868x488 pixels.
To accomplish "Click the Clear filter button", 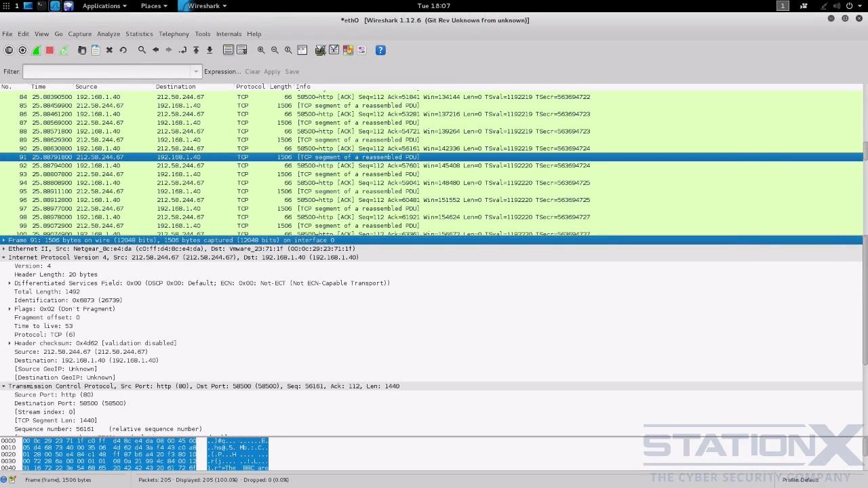I will 252,71.
